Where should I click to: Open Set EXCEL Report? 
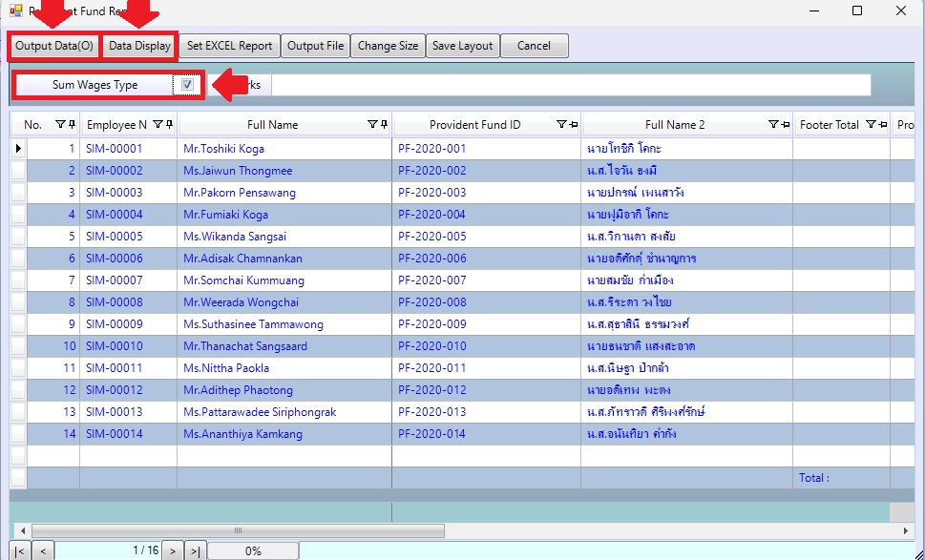[229, 46]
